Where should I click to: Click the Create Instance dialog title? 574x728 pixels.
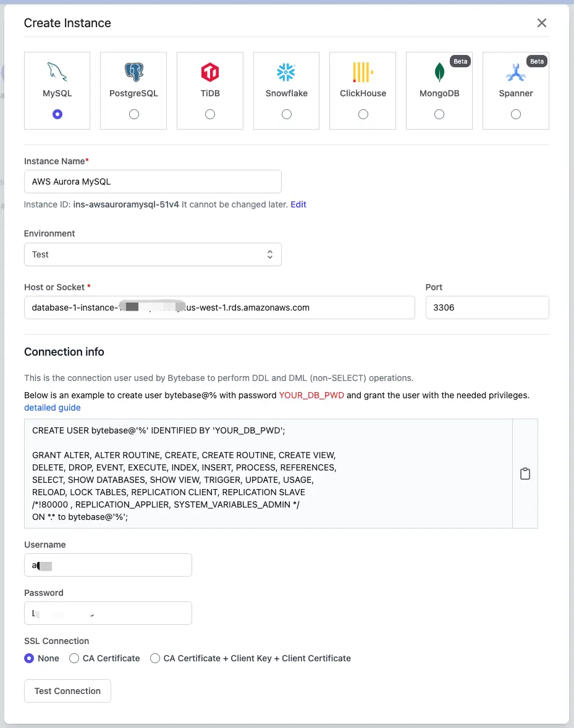click(x=67, y=23)
